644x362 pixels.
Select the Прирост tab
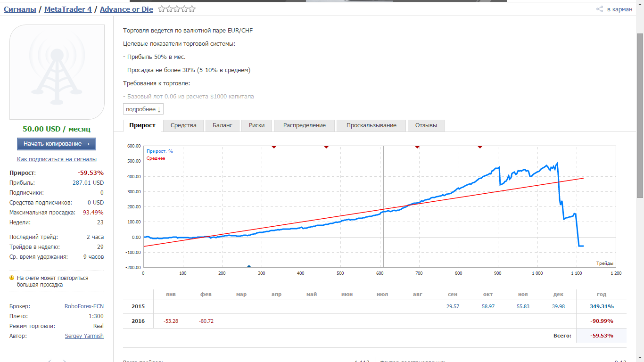tap(142, 125)
